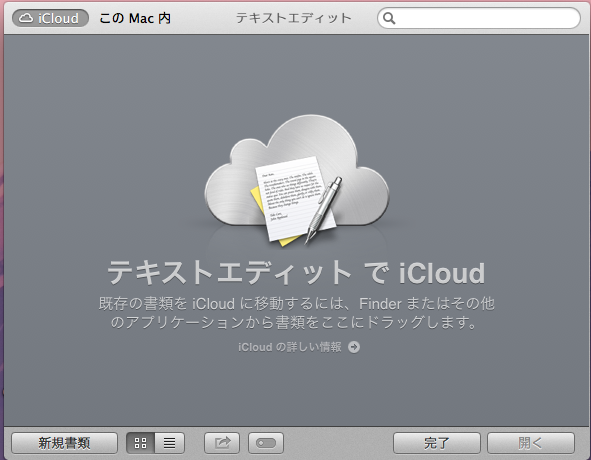Click the tag label button

[x=266, y=443]
